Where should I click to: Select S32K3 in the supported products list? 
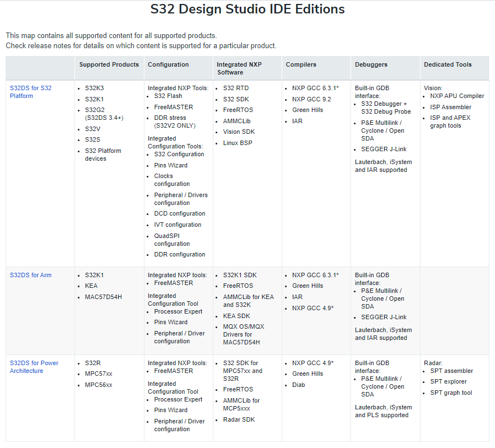94,88
